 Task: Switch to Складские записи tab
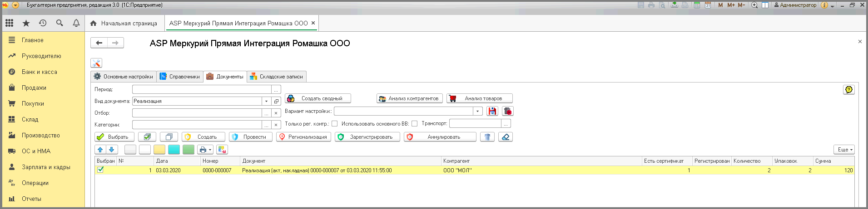pyautogui.click(x=277, y=77)
